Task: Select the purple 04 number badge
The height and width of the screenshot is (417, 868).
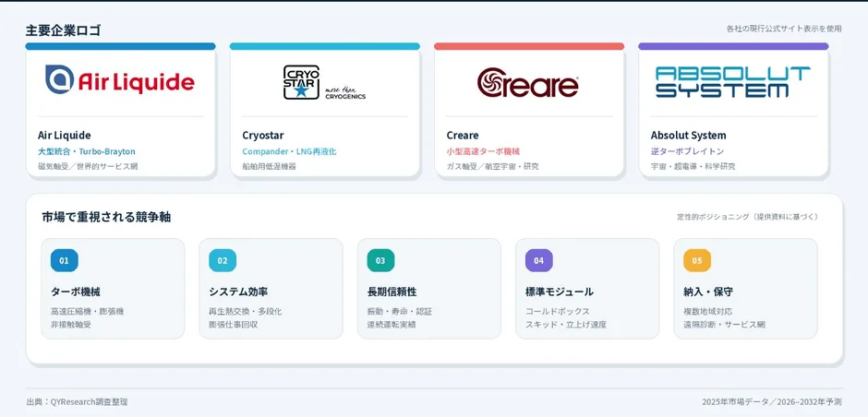Action: click(x=539, y=260)
